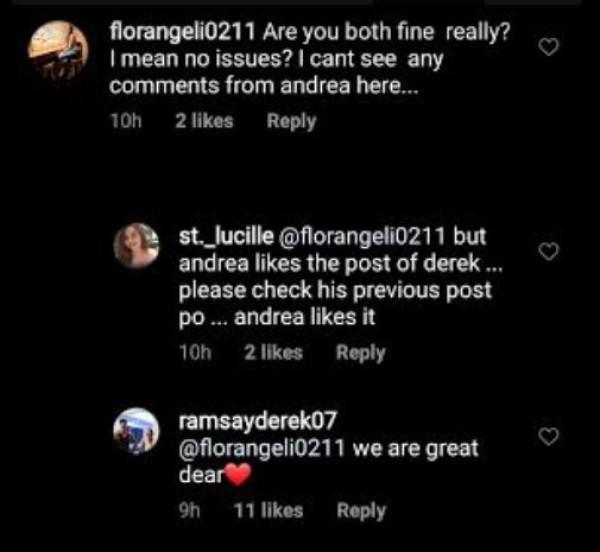The height and width of the screenshot is (552, 600).
Task: Tap the heart beside st._lucille's reply
Action: coord(548,253)
